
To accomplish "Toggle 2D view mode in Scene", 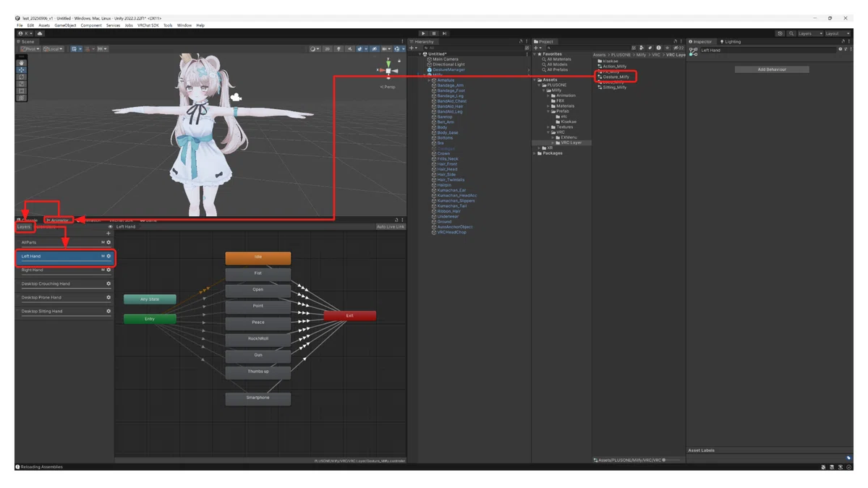I will point(328,49).
